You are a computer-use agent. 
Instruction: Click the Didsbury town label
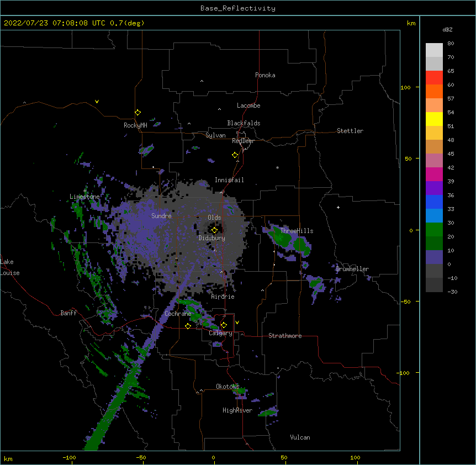(x=212, y=238)
